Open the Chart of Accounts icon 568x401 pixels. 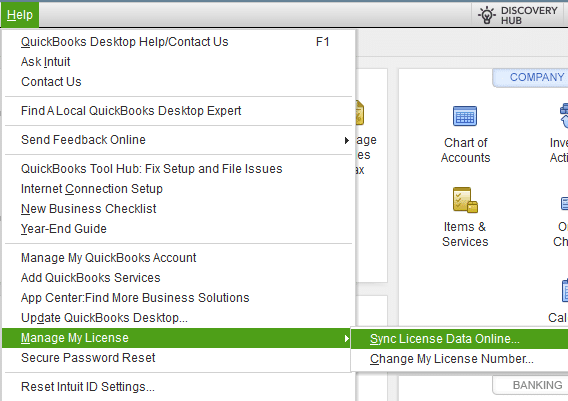[465, 116]
